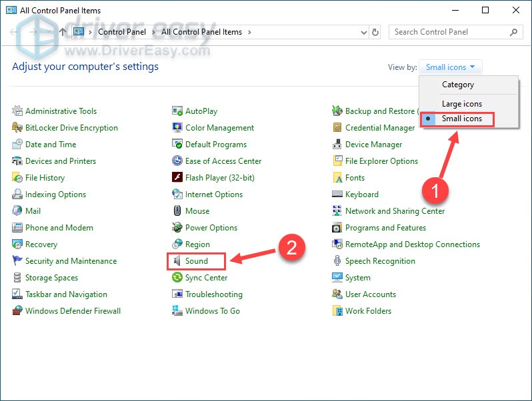The image size is (532, 401).
Task: Choose Category from the view menu
Action: coord(457,85)
